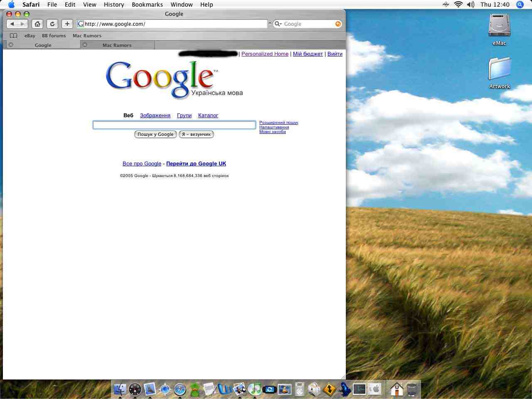
Task: Reload the page with the refresh button
Action: coord(52,24)
